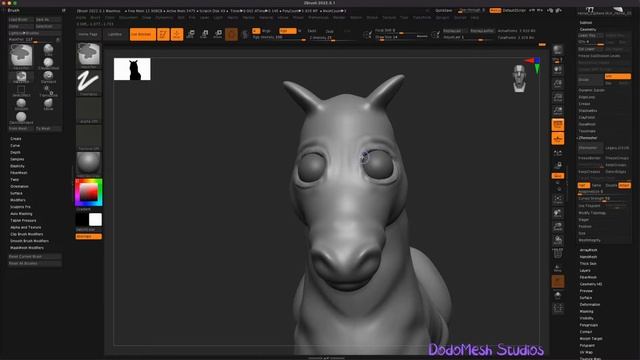Toggle KeepCreases in ZRemesher

click(x=590, y=171)
